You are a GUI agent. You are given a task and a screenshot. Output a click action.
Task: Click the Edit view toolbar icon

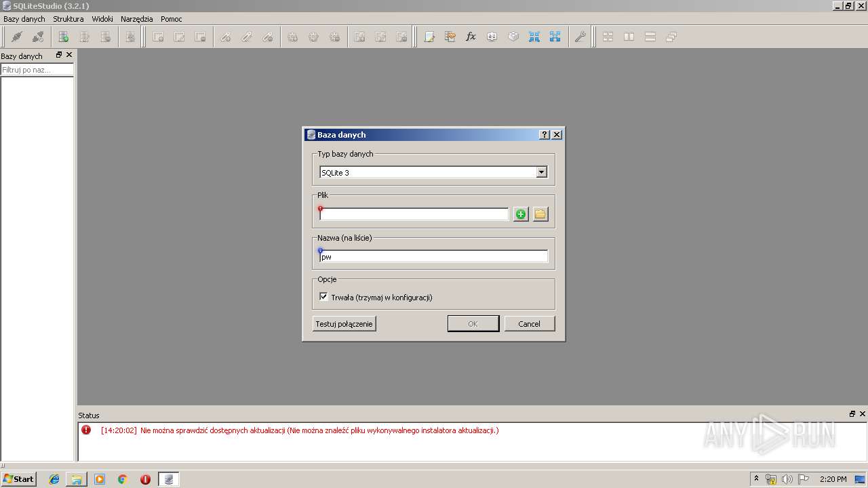[x=380, y=37]
